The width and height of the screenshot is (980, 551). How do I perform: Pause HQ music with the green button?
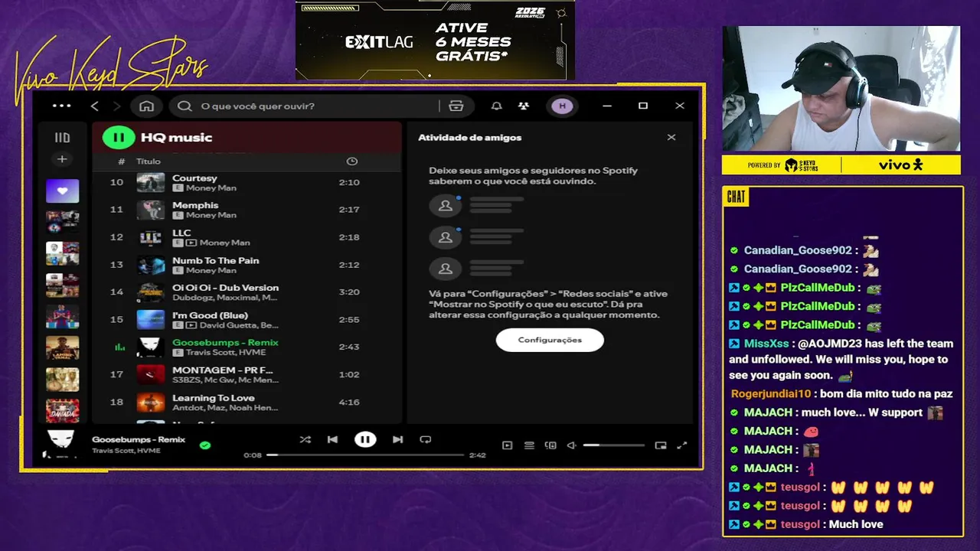pos(119,138)
